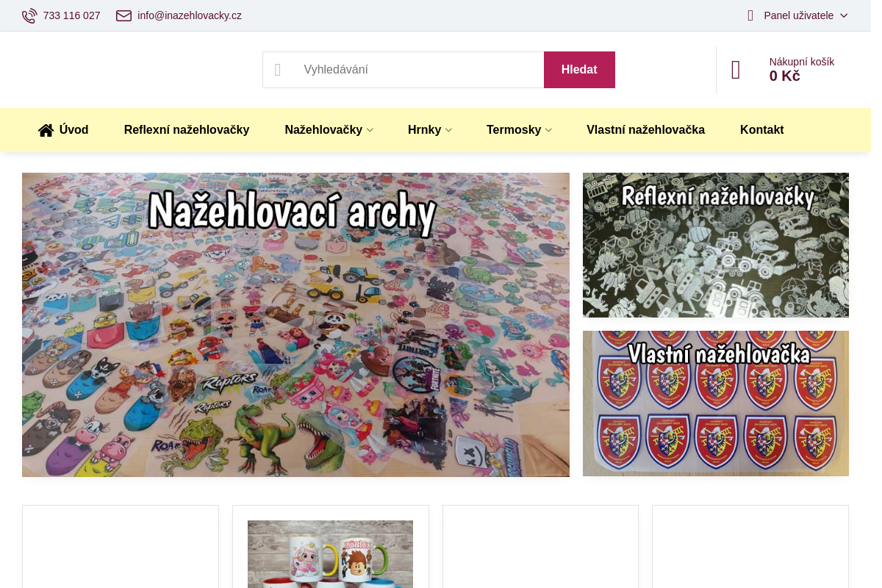
Task: Open the Reflexní nažehlovačky banner image
Action: click(x=716, y=245)
